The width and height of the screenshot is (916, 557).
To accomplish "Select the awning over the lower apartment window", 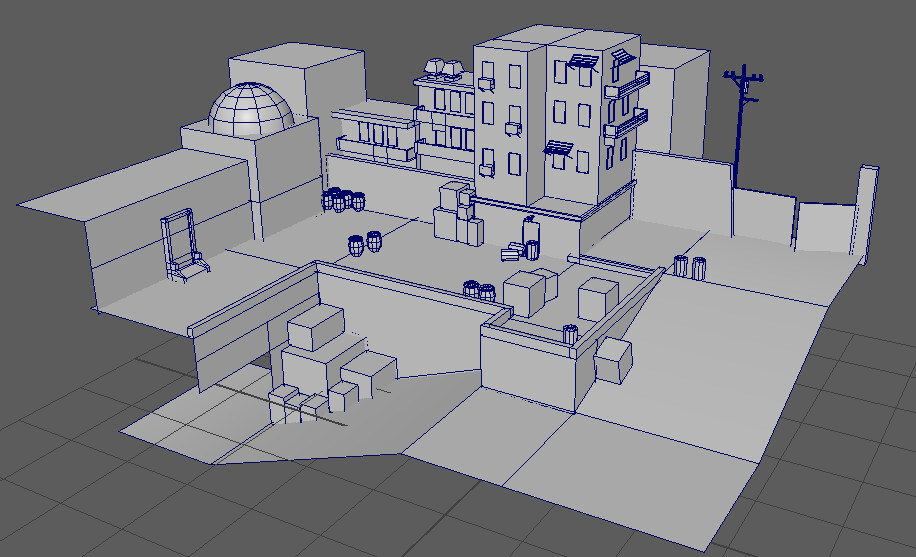I will point(558,148).
